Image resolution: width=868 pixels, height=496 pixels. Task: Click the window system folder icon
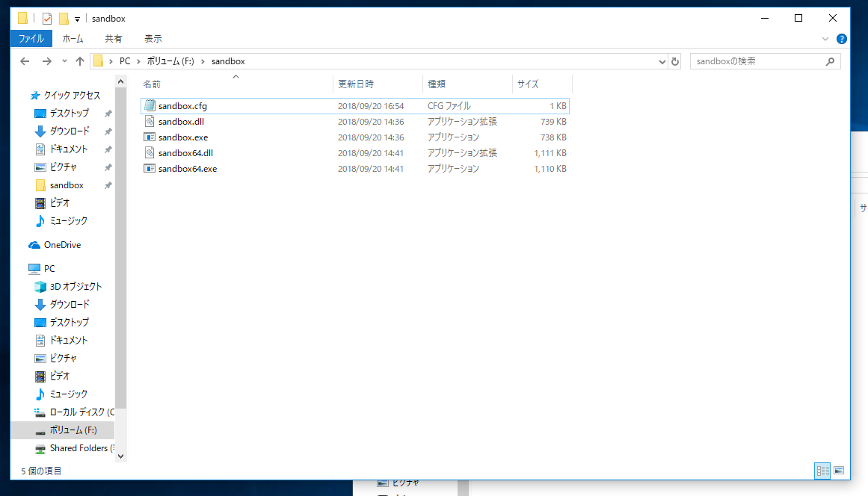(x=22, y=19)
